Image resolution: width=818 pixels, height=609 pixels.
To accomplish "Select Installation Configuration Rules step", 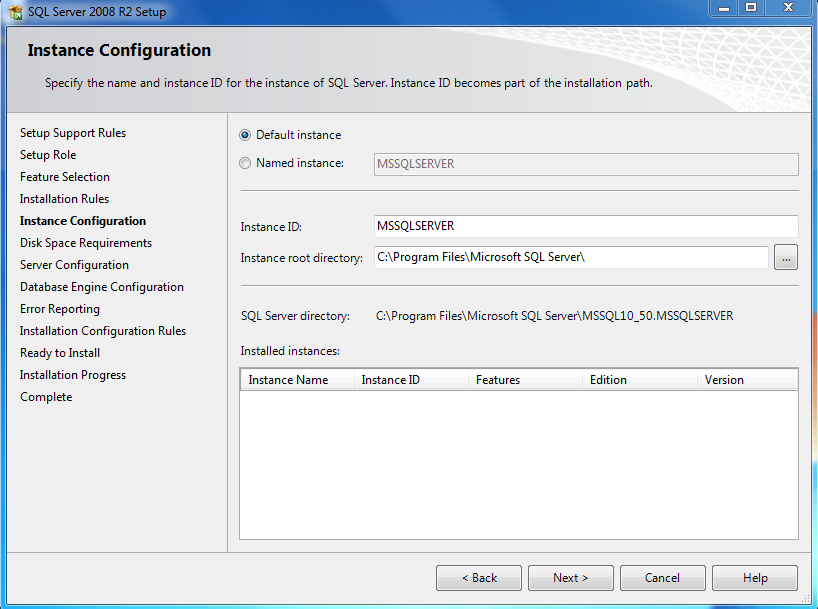I will pos(103,331).
